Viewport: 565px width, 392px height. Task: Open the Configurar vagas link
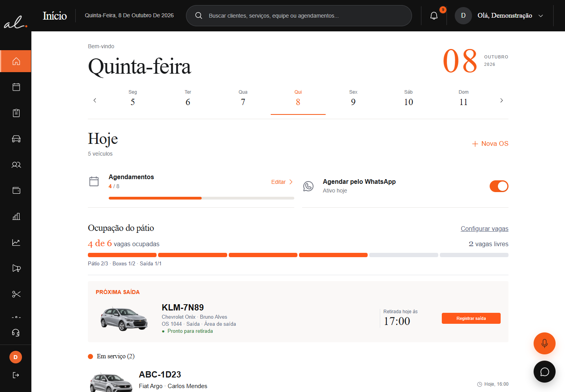pyautogui.click(x=485, y=229)
